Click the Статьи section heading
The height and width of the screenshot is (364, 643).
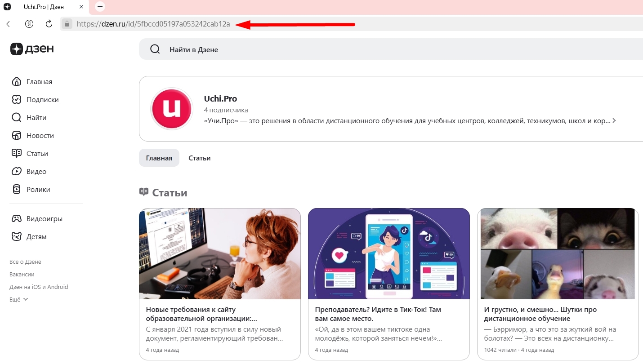click(x=170, y=192)
